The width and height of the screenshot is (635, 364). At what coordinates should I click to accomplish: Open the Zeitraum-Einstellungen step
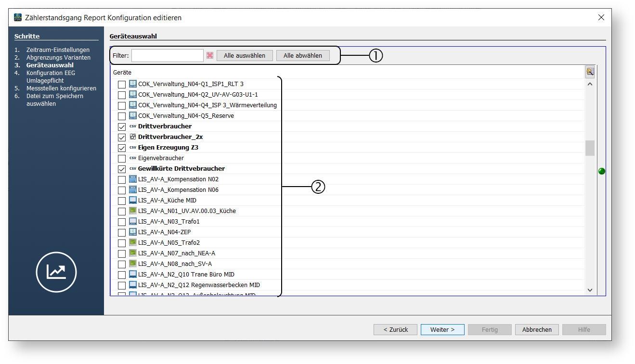coord(58,50)
